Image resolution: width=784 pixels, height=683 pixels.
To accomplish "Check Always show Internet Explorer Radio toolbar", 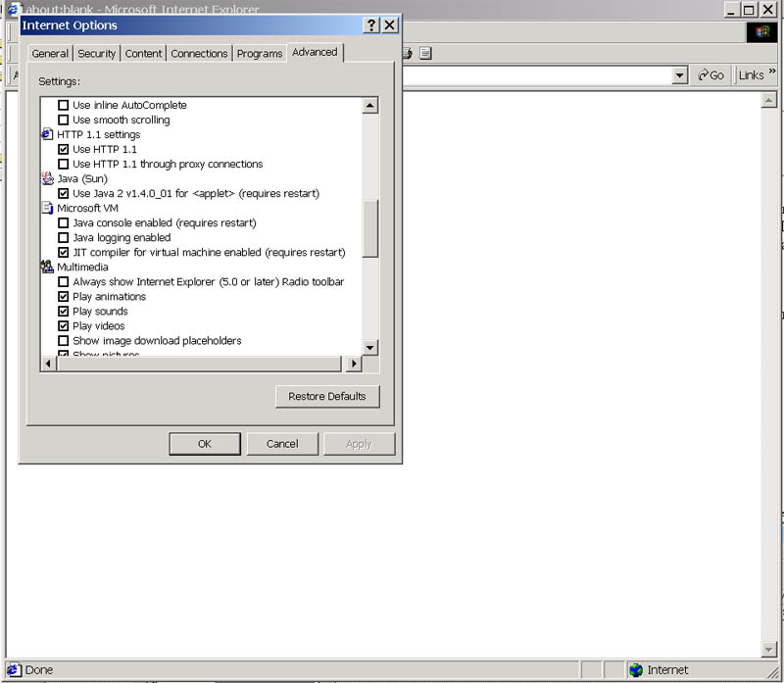I will 64,282.
